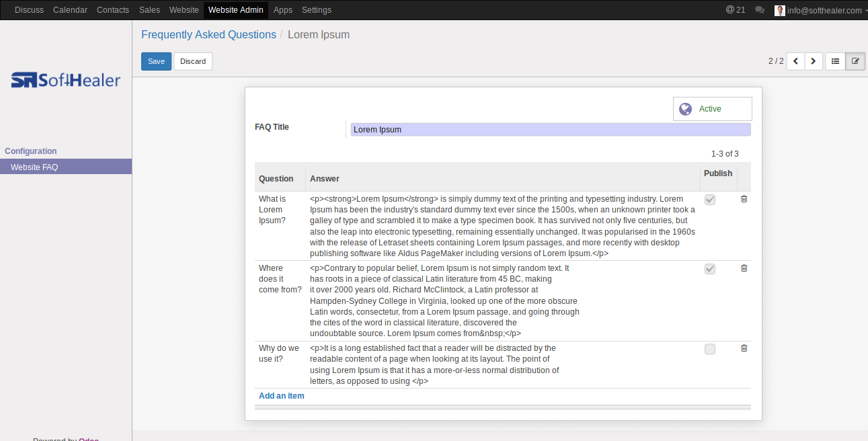Viewport: 868px width, 441px height.
Task: Open the Settings menu
Action: click(317, 10)
